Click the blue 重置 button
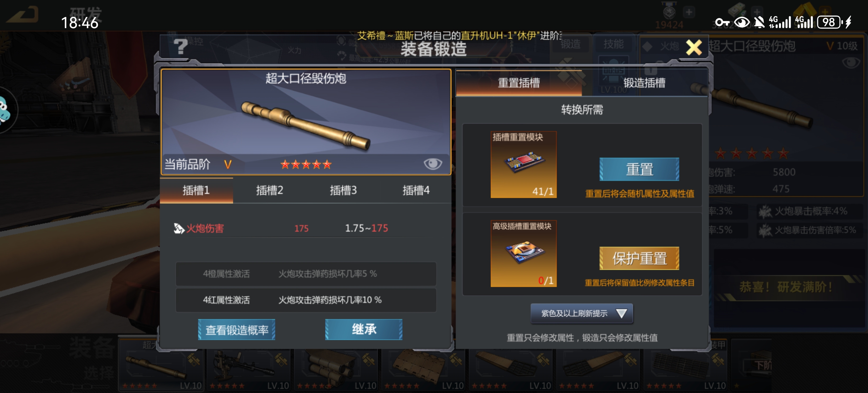The height and width of the screenshot is (393, 868). 639,169
